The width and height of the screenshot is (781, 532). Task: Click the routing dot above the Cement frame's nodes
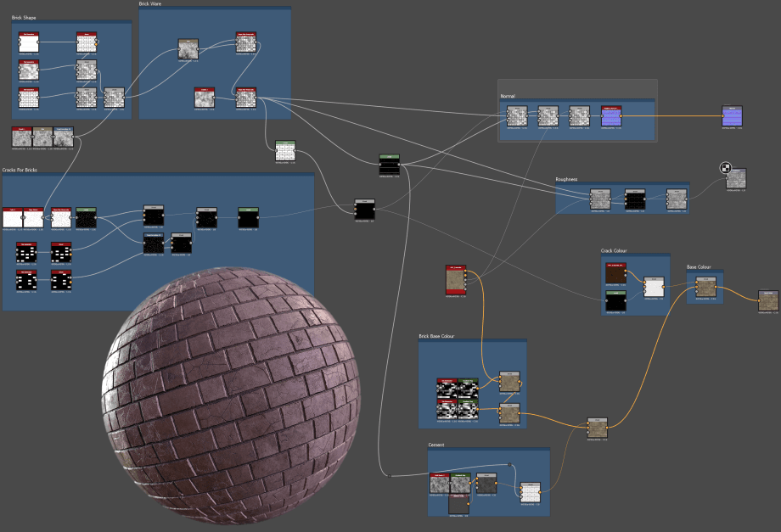[509, 465]
